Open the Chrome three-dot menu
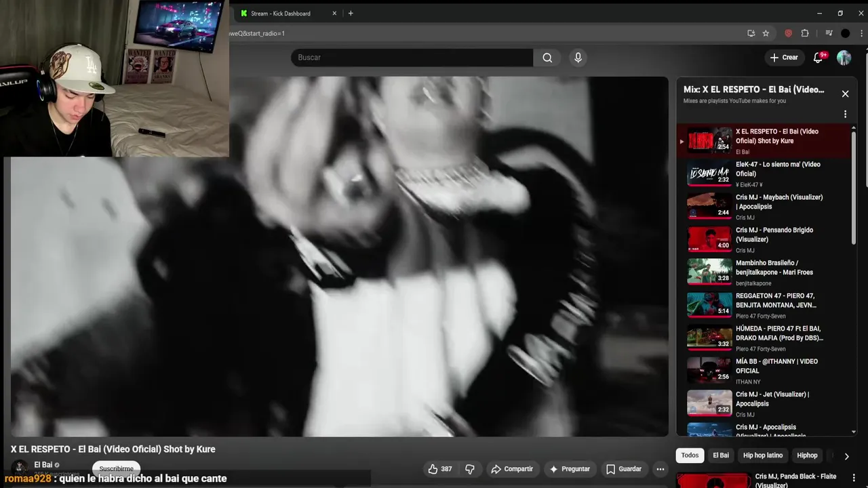 [x=861, y=33]
